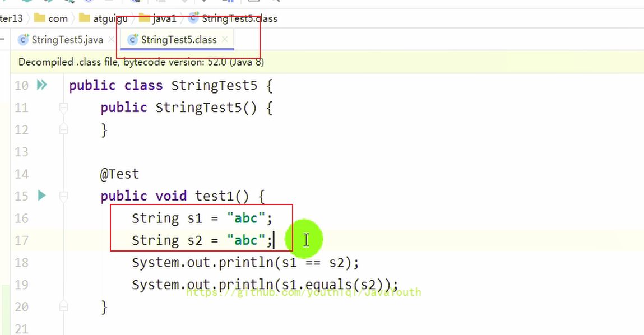Place cursor on the @Test annotation
Image resolution: width=644 pixels, height=335 pixels.
119,174
